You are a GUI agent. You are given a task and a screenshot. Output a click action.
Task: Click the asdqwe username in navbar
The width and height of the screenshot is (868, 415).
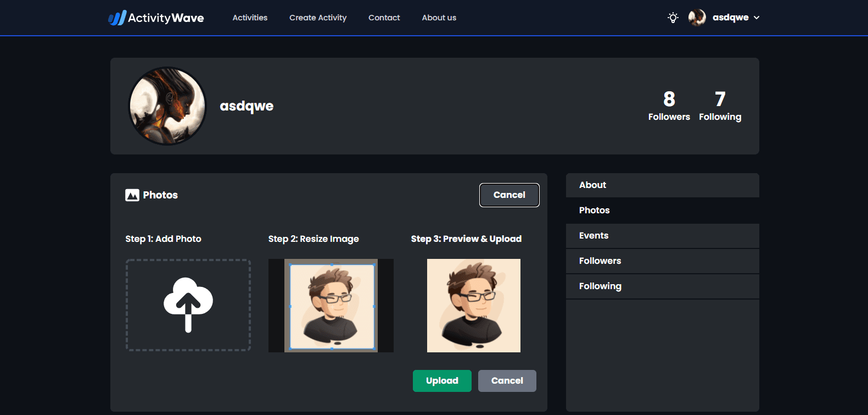click(731, 18)
